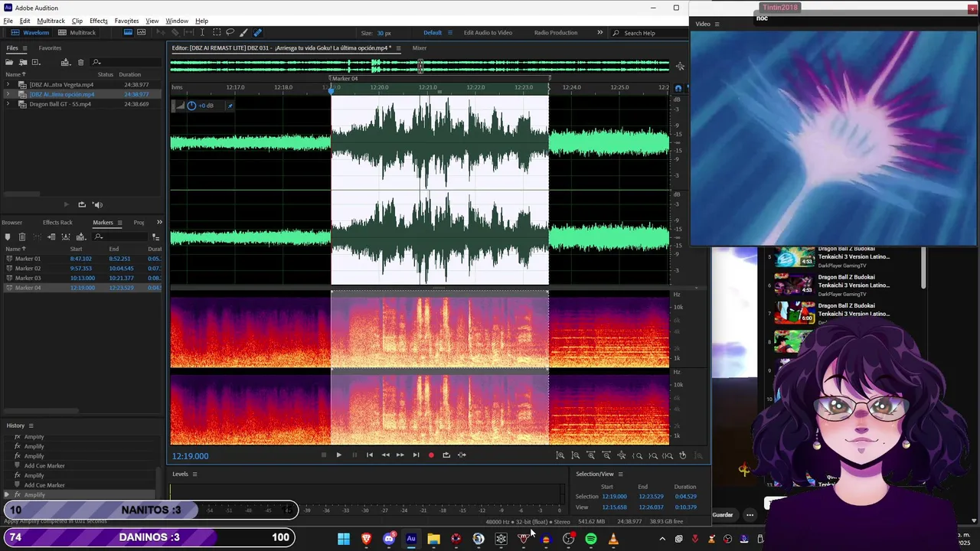Toggle Loop Playback in transport
This screenshot has height=551, width=980.
tap(446, 455)
